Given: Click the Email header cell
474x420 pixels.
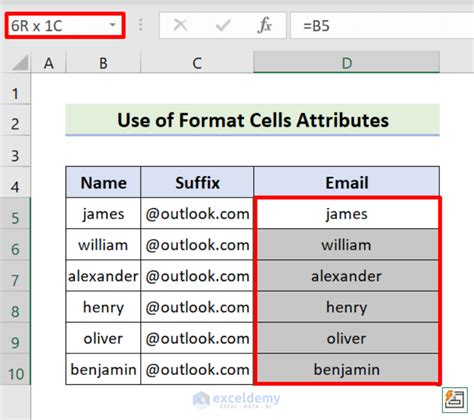Looking at the screenshot, I should coord(347,182).
